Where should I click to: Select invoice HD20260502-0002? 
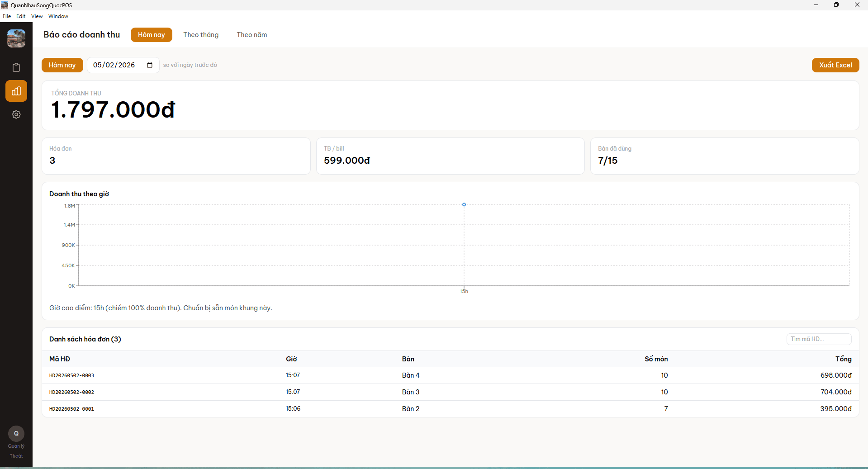click(x=451, y=392)
